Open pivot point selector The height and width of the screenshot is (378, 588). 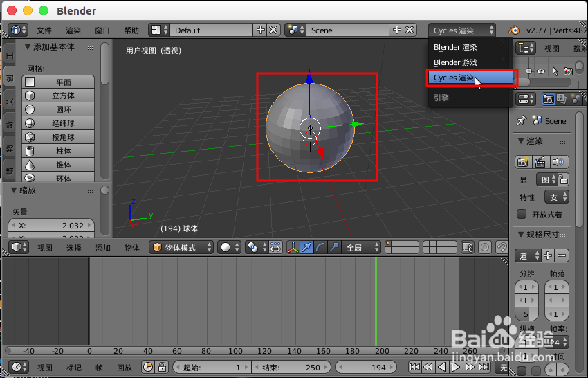click(x=256, y=247)
